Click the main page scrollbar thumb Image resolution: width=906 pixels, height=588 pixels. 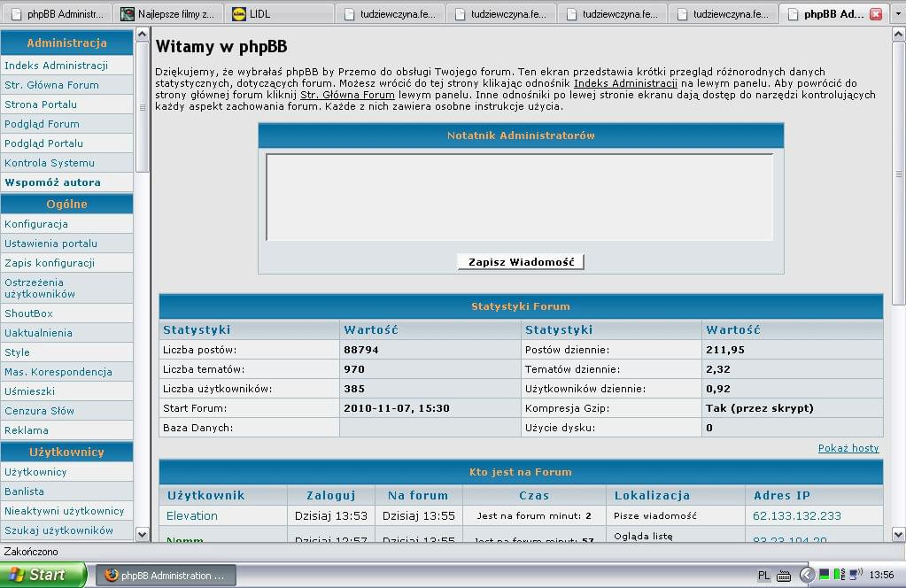point(899,174)
